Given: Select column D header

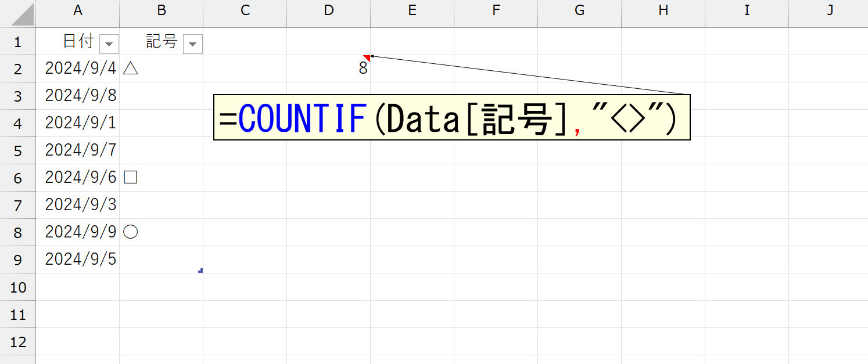Looking at the screenshot, I should [328, 10].
